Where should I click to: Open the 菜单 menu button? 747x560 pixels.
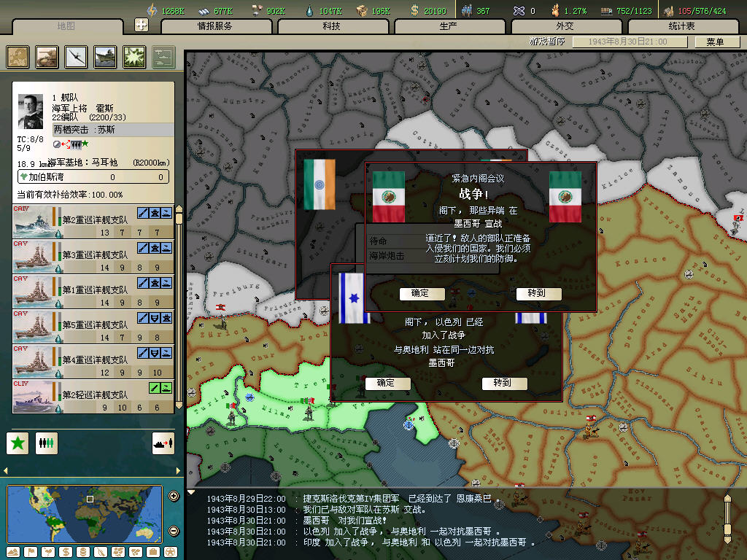716,42
